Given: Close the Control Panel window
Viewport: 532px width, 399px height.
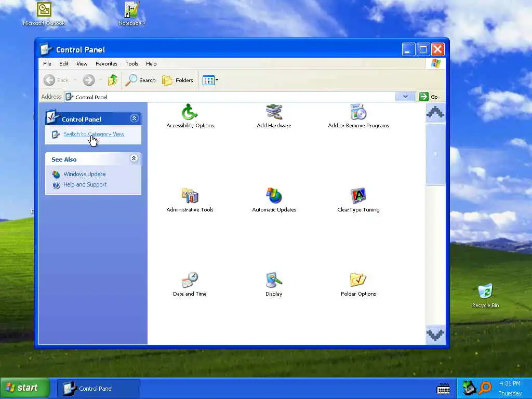Looking at the screenshot, I should pyautogui.click(x=437, y=49).
